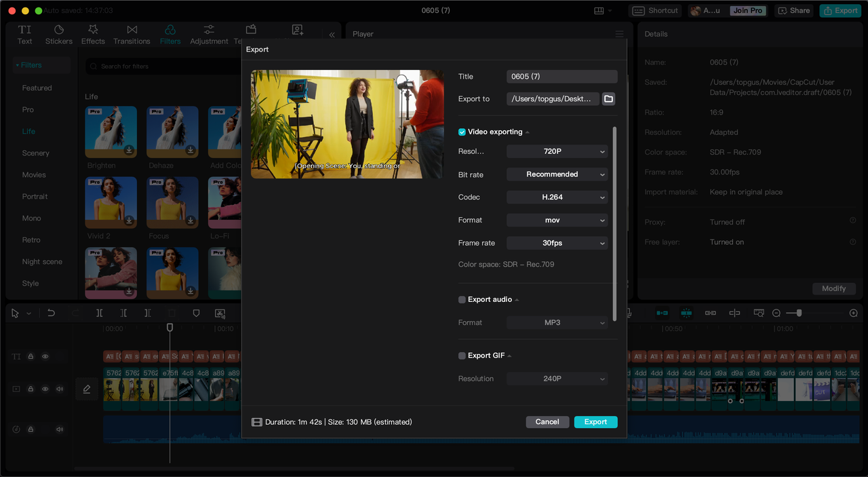Zoom in the timeline with plus icon
Viewport: 868px width, 477px height.
point(854,313)
